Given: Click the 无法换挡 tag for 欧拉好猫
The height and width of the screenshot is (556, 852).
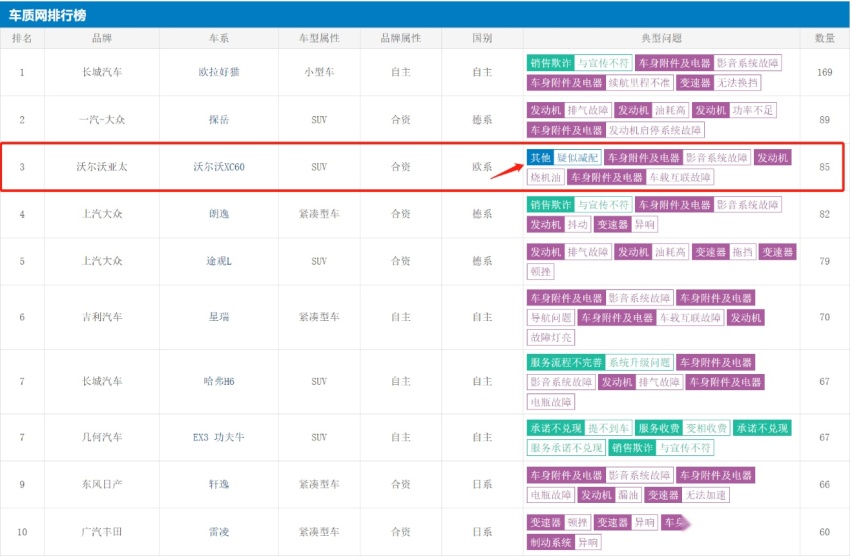Looking at the screenshot, I should (x=737, y=83).
